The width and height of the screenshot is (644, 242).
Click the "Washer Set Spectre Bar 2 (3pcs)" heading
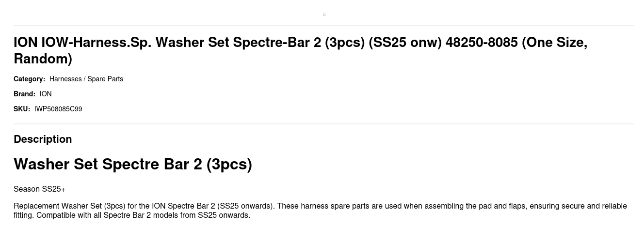133,164
